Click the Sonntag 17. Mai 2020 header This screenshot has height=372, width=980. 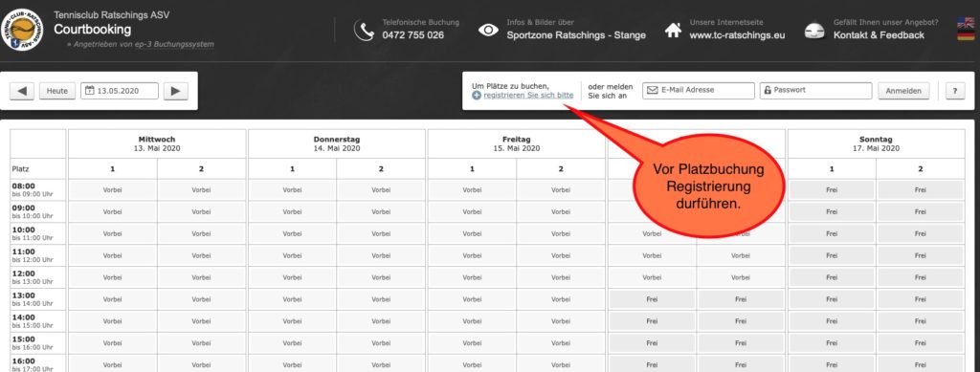[876, 143]
